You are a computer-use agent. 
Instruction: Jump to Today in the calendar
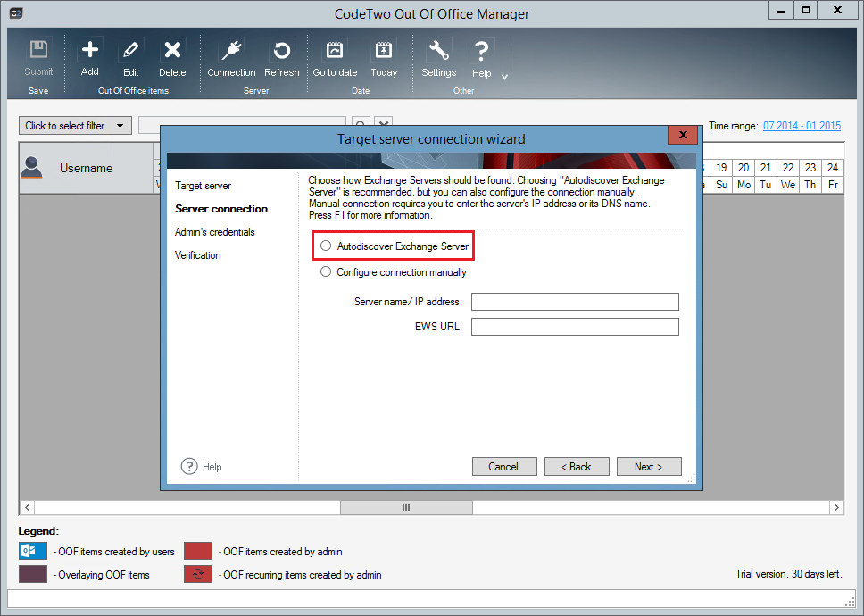(384, 58)
